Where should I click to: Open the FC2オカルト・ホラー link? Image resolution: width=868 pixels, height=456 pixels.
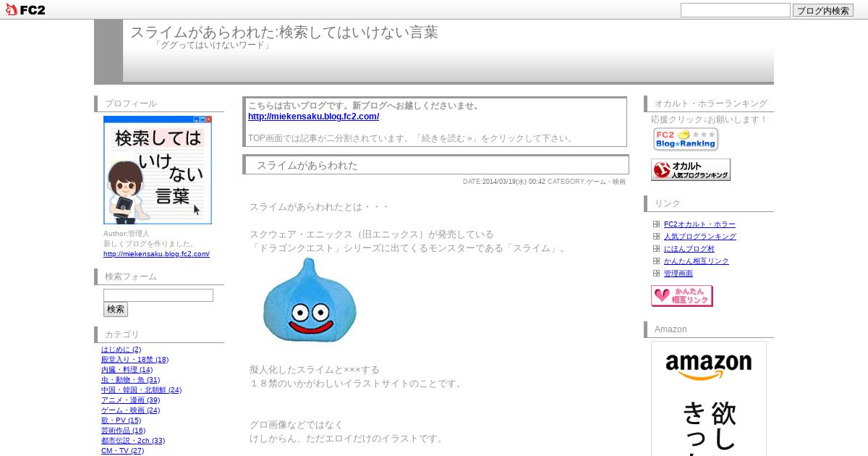pyautogui.click(x=699, y=224)
